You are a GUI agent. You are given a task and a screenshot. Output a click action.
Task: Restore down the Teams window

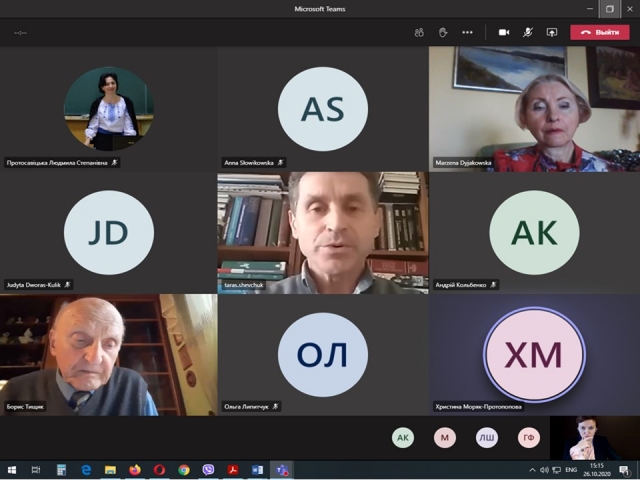click(x=609, y=9)
